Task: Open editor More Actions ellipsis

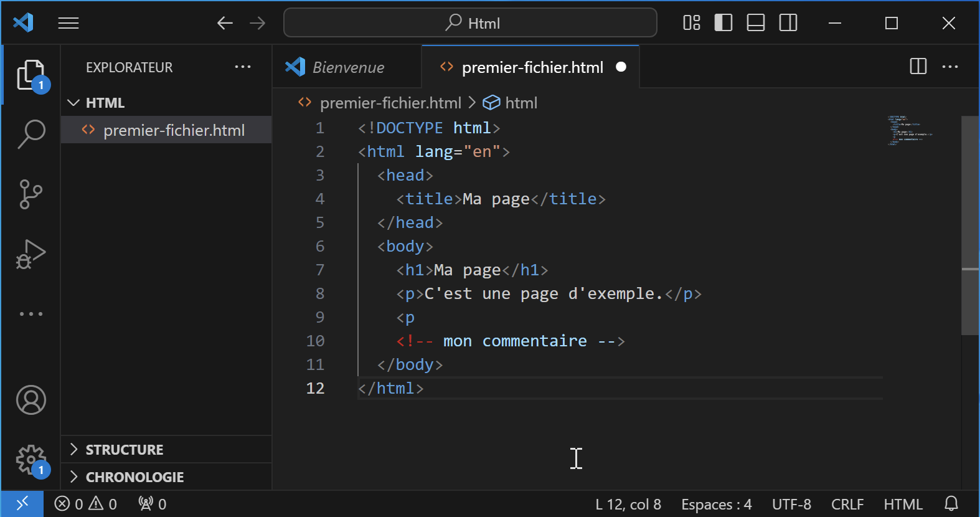Action: 950,67
